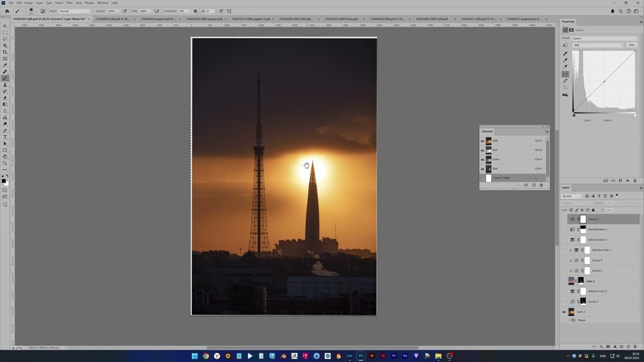Image resolution: width=644 pixels, height=362 pixels.
Task: Toggle visibility of the Red channel
Action: 482,150
